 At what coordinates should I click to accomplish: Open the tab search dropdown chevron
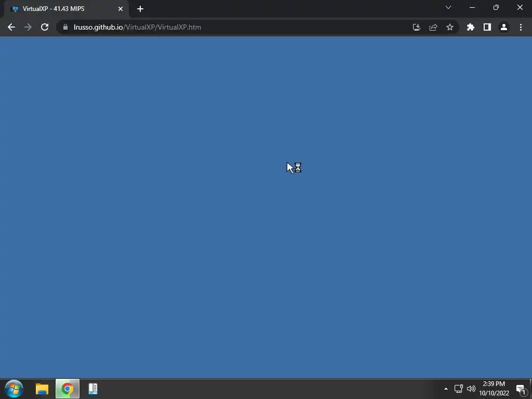coord(448,7)
